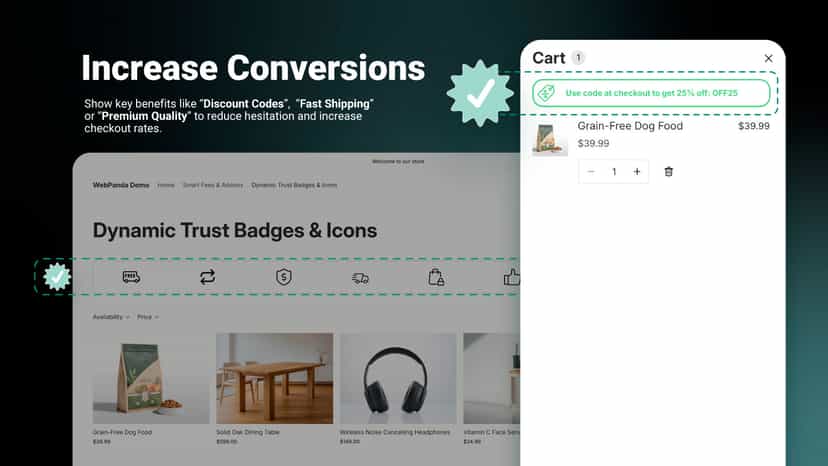
Task: Close the Cart drawer
Action: (x=768, y=58)
